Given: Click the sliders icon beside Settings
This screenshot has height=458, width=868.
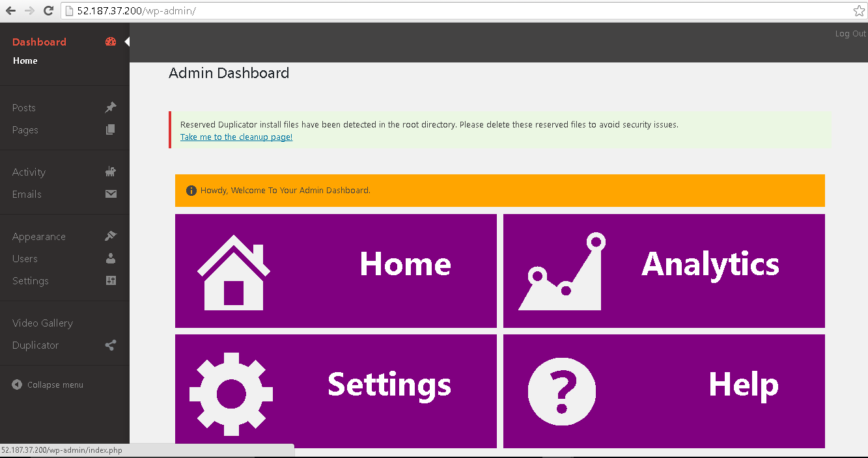Looking at the screenshot, I should (x=111, y=280).
